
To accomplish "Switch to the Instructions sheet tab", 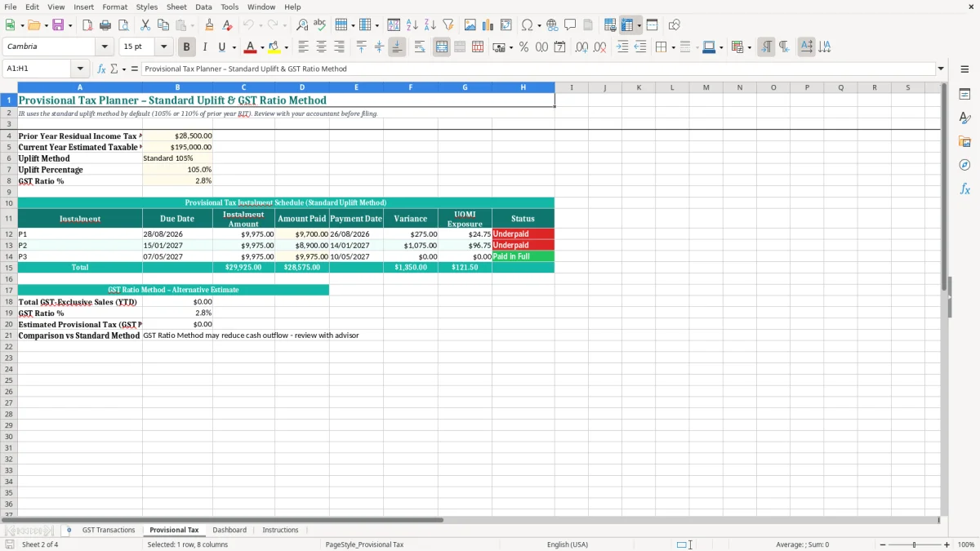I will (x=280, y=530).
